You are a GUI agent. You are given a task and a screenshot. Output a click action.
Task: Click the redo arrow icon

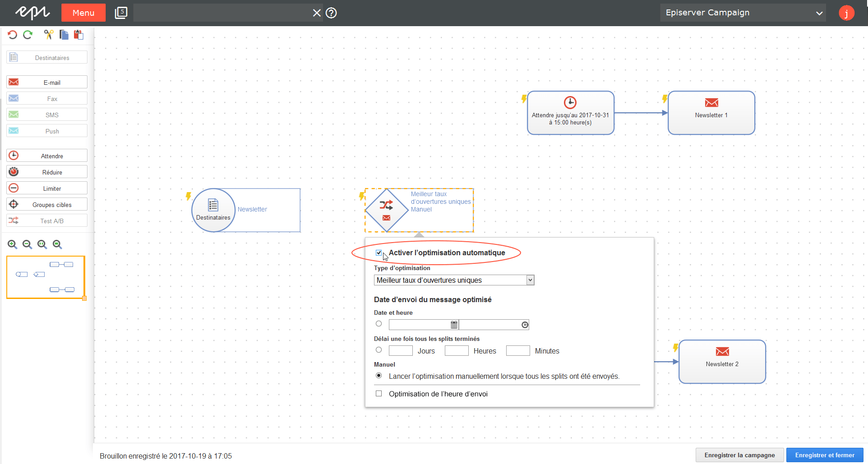click(x=28, y=35)
